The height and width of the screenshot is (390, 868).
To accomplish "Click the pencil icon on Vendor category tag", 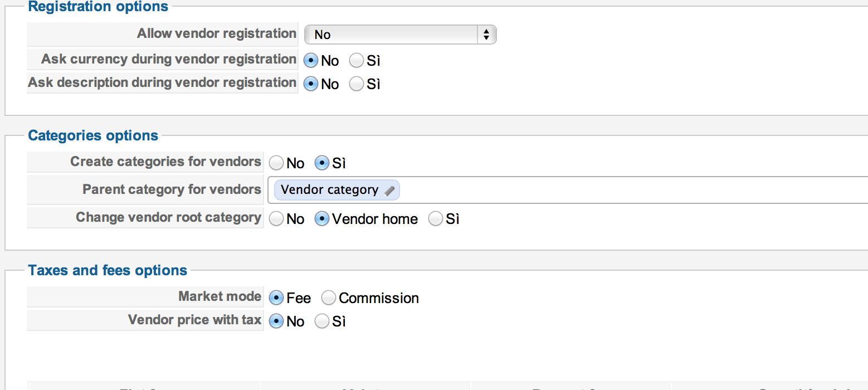I will click(389, 191).
